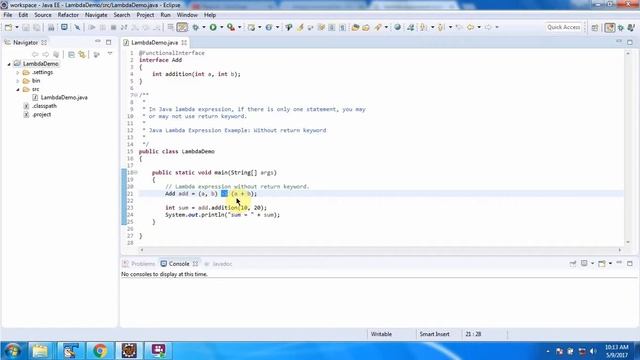The width and height of the screenshot is (640, 360).
Task: Open File Explorer from the taskbar
Action: (40, 351)
